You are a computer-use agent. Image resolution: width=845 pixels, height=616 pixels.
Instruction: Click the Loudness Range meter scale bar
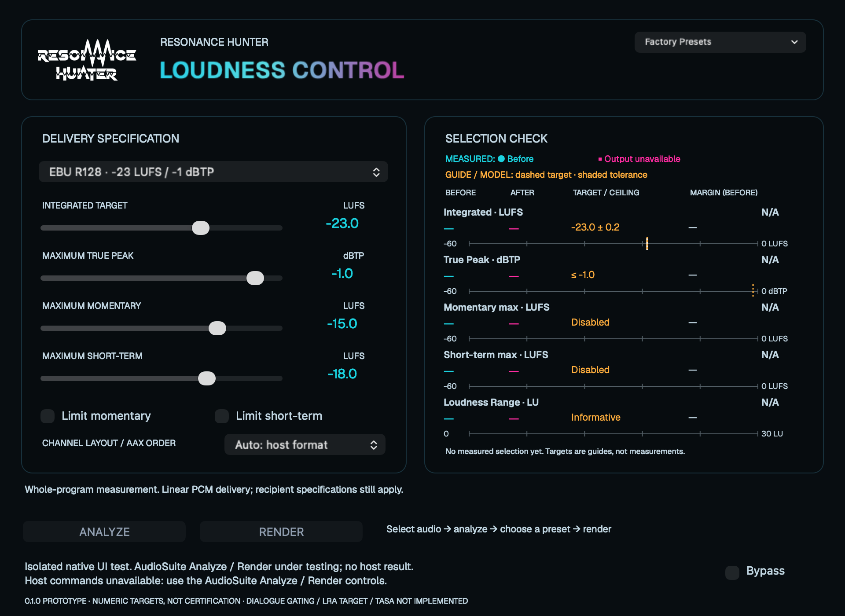(x=614, y=433)
